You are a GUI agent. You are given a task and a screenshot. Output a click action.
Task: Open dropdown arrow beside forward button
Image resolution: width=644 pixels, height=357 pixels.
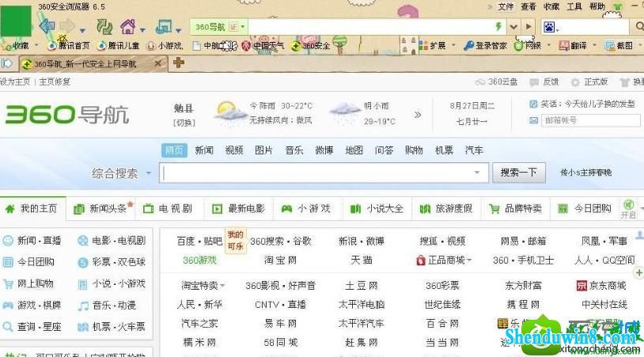point(82,30)
